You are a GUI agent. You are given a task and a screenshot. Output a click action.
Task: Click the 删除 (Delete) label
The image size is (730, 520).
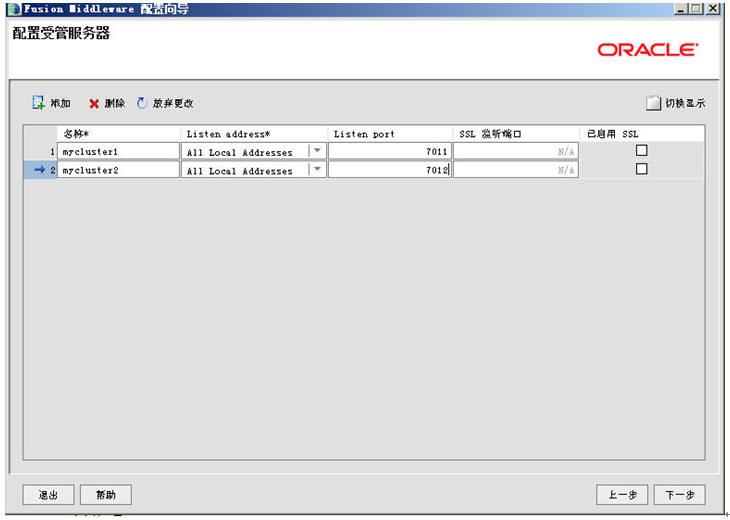coord(115,103)
